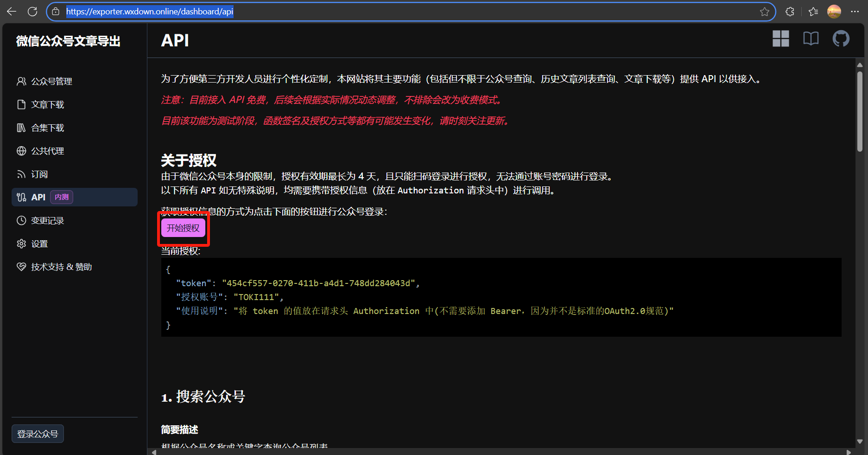Go to 文章下载 page
Image resolution: width=868 pixels, height=455 pixels.
pyautogui.click(x=75, y=104)
